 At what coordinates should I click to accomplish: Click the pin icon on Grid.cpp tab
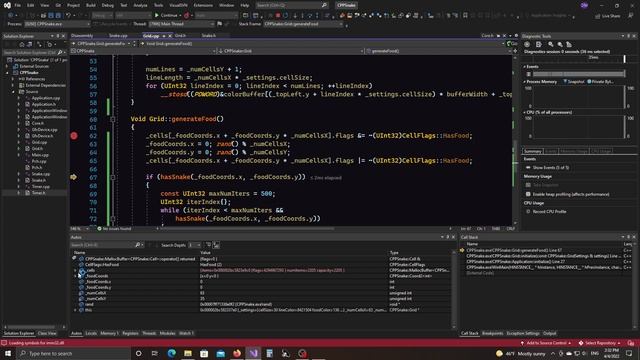[164, 36]
